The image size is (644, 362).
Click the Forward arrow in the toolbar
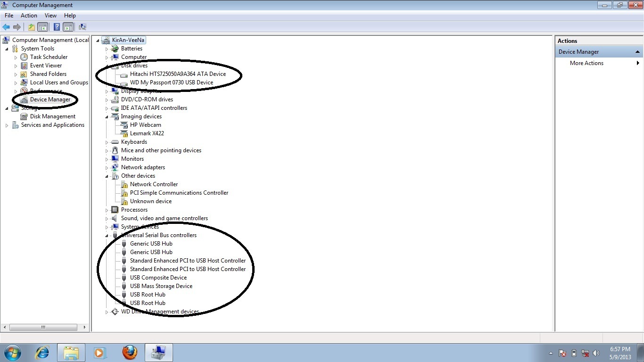point(17,27)
